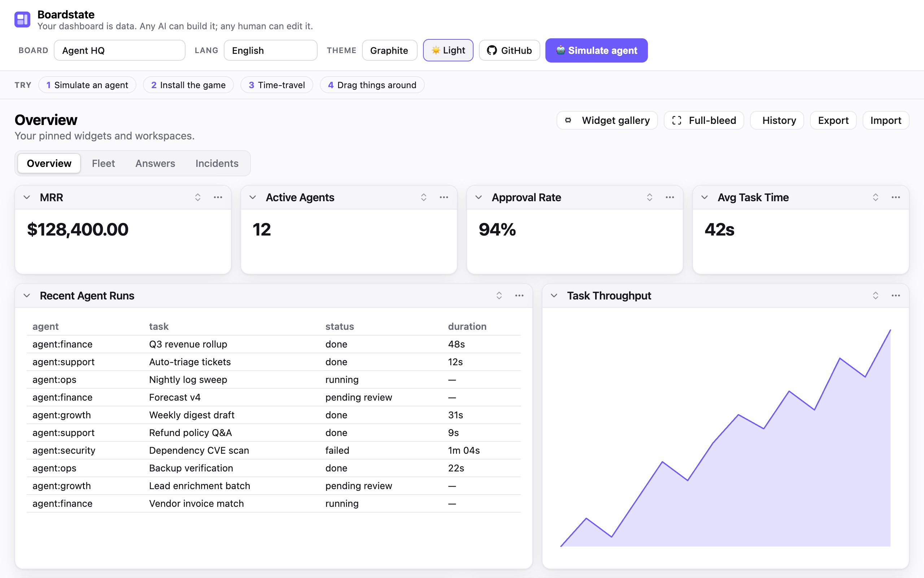The width and height of the screenshot is (924, 578).
Task: Open the Active Agents widget more-options menu
Action: 444,197
